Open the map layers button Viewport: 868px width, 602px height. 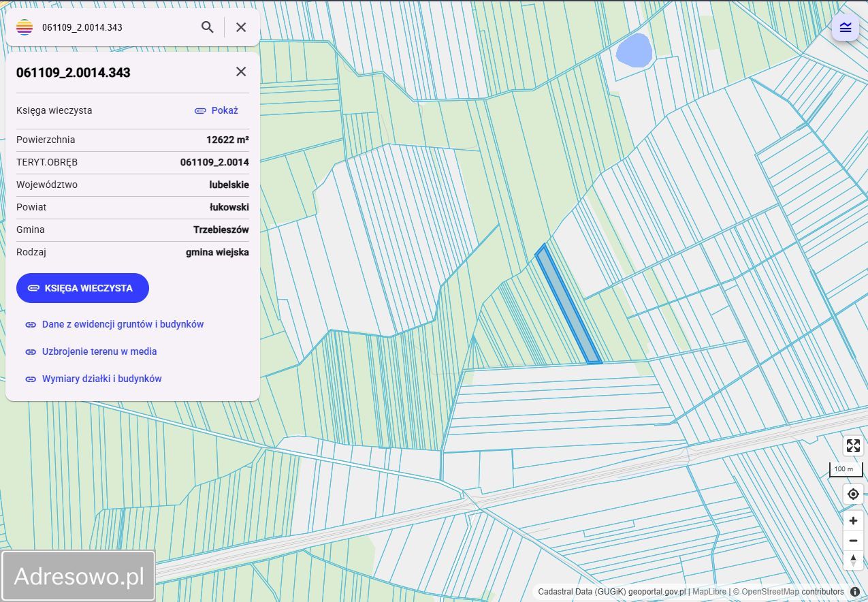pos(846,27)
